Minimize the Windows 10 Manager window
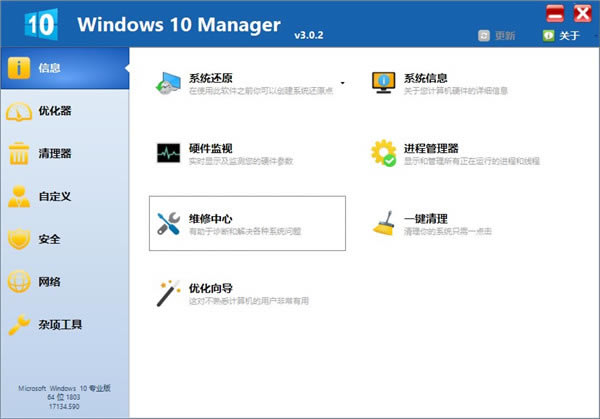Viewport: 600px width, 419px height. [x=555, y=13]
